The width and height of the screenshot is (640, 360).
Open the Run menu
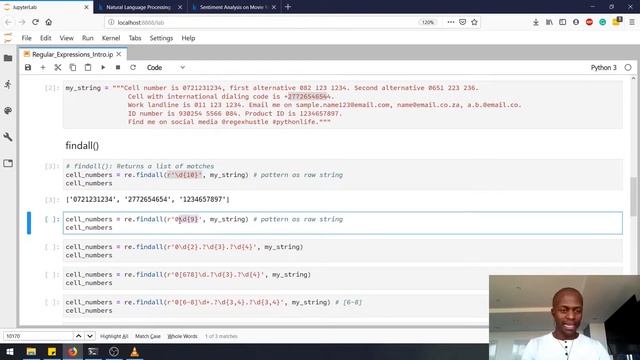coord(87,38)
